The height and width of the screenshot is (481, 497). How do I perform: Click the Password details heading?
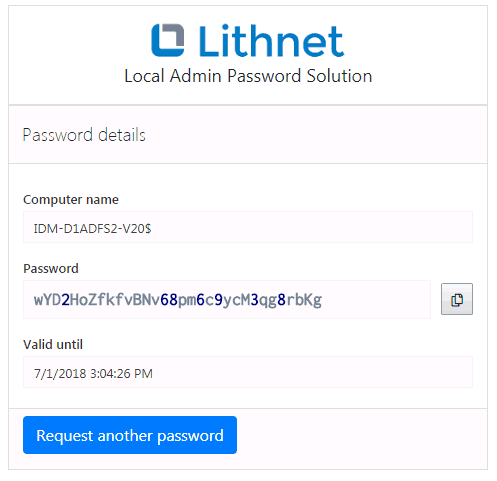point(84,135)
